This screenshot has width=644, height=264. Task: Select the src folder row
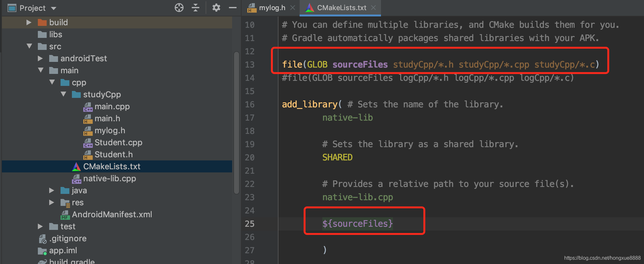(x=117, y=46)
